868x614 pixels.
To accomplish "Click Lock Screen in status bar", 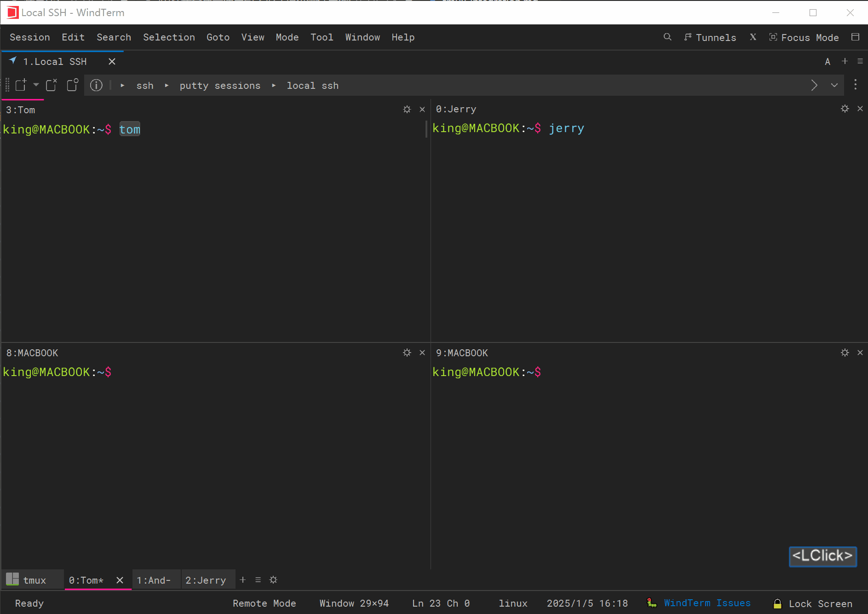I will coord(813,603).
